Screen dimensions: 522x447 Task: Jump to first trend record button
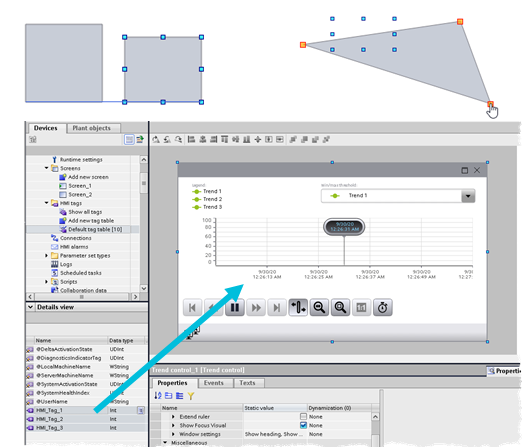(x=192, y=307)
